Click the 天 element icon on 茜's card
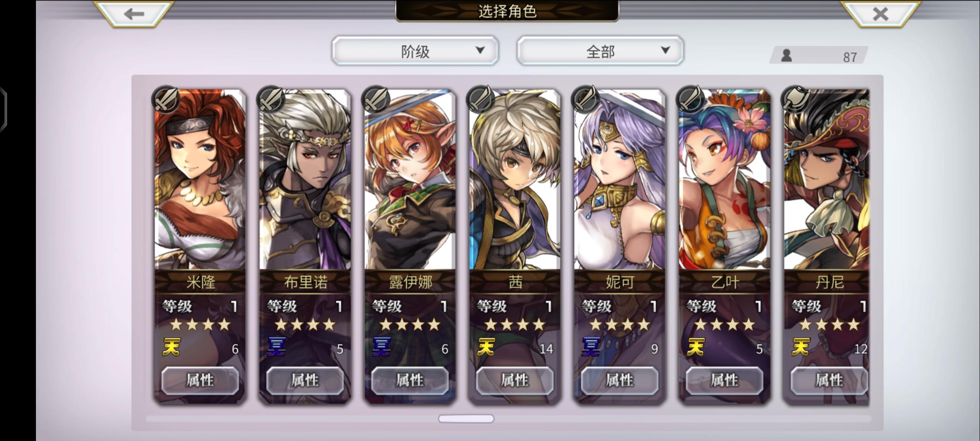Image resolution: width=980 pixels, height=441 pixels. click(486, 347)
